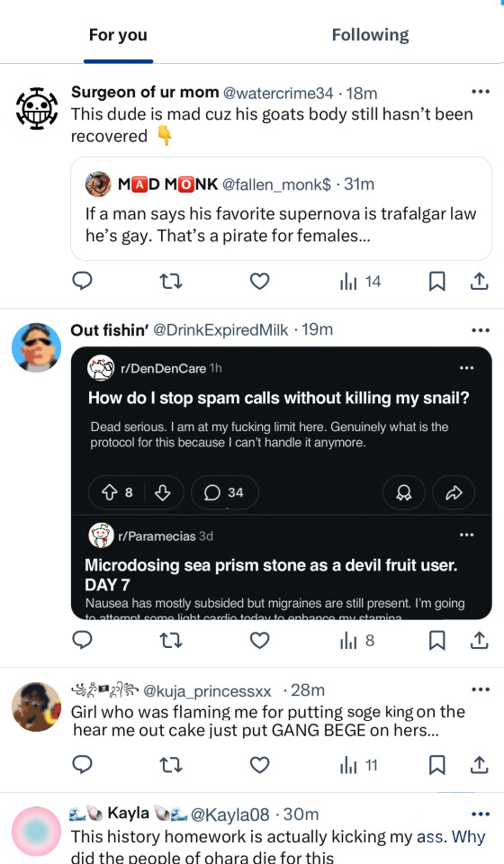Open @DrinkExpiredMilk profile handle
The height and width of the screenshot is (864, 504).
pyautogui.click(x=220, y=330)
